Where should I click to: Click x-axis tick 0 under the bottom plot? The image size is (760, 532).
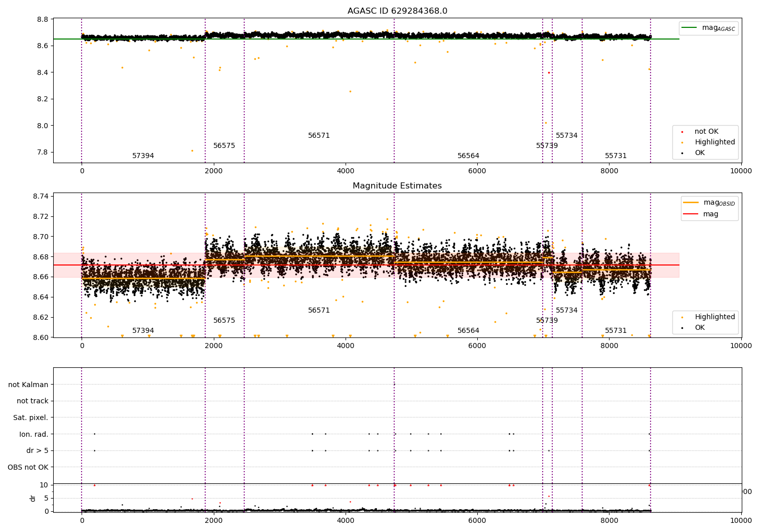(82, 521)
